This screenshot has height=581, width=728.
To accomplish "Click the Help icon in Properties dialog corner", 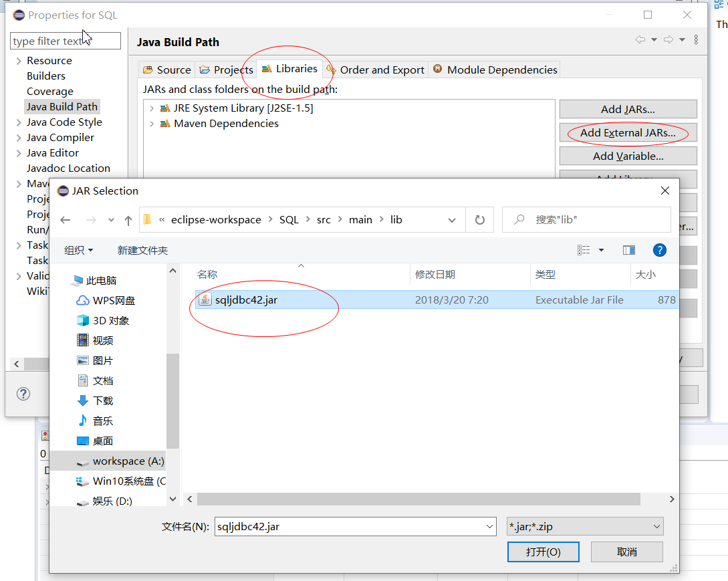I will click(24, 394).
